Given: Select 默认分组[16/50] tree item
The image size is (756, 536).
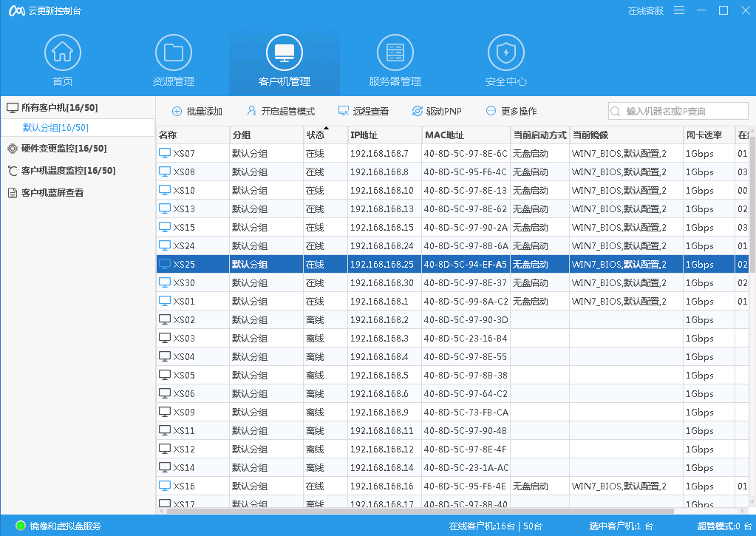Looking at the screenshot, I should 56,128.
